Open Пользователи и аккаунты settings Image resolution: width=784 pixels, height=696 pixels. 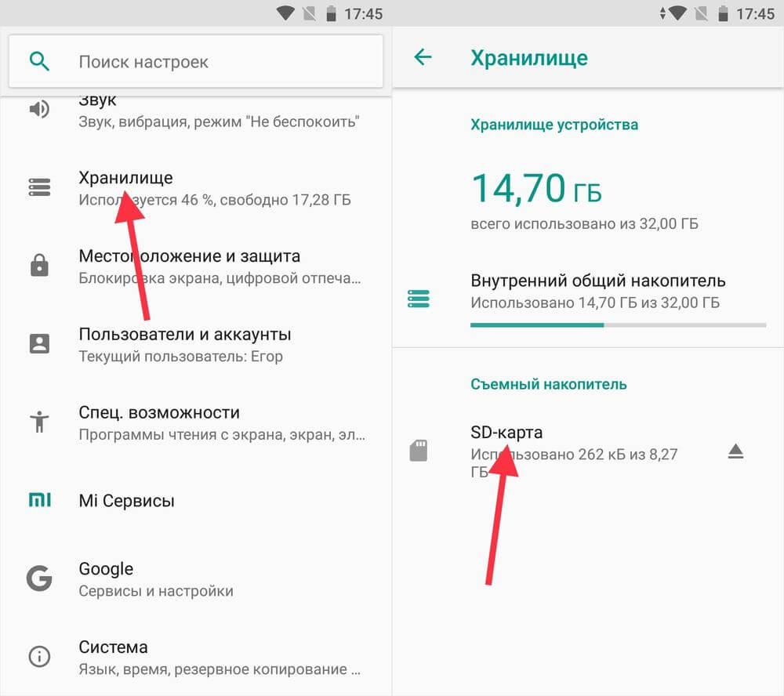196,345
